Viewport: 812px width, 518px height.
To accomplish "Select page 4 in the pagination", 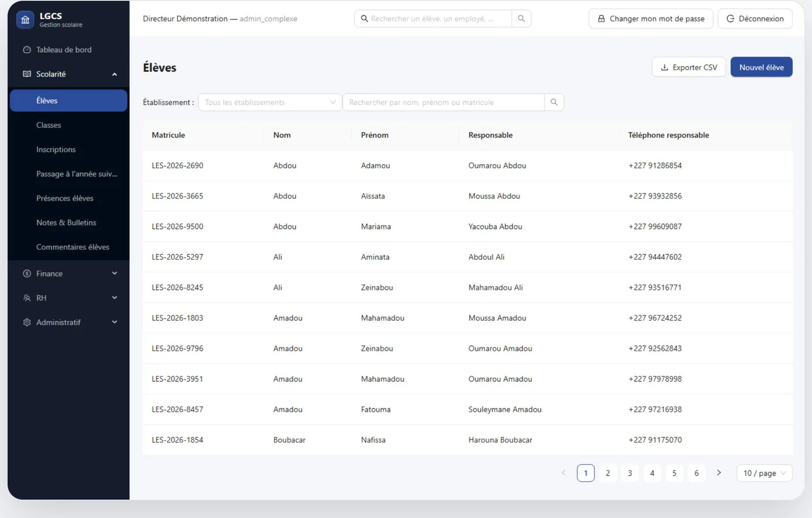I will 652,473.
